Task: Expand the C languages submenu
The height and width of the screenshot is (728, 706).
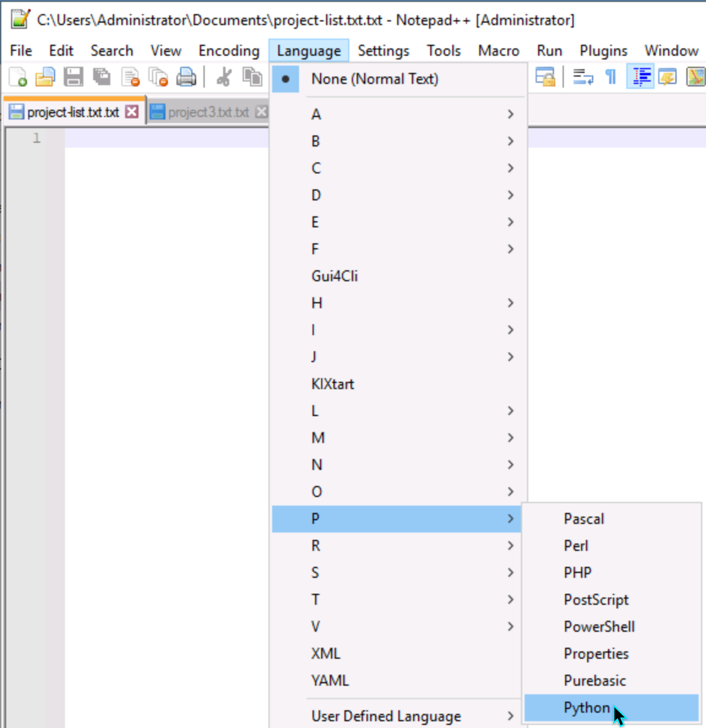Action: [x=398, y=168]
